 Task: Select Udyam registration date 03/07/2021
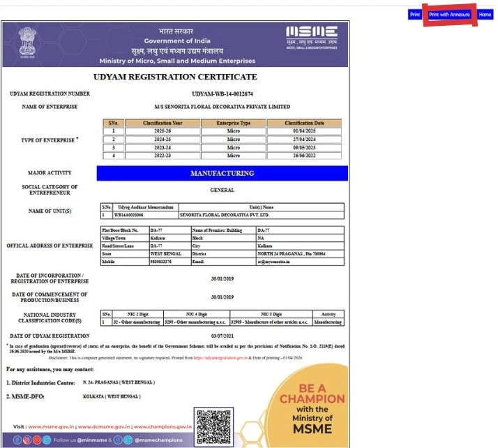click(222, 336)
